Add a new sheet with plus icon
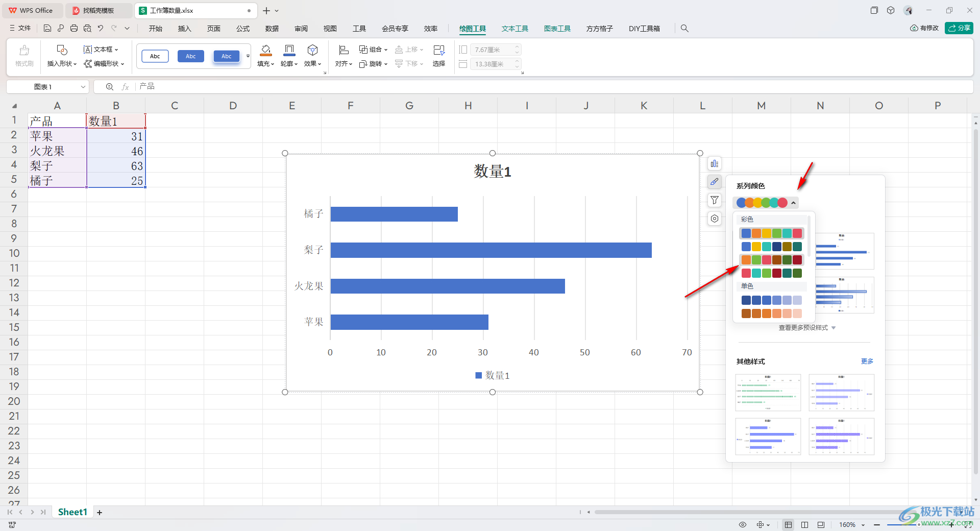The image size is (980, 531). 100,512
